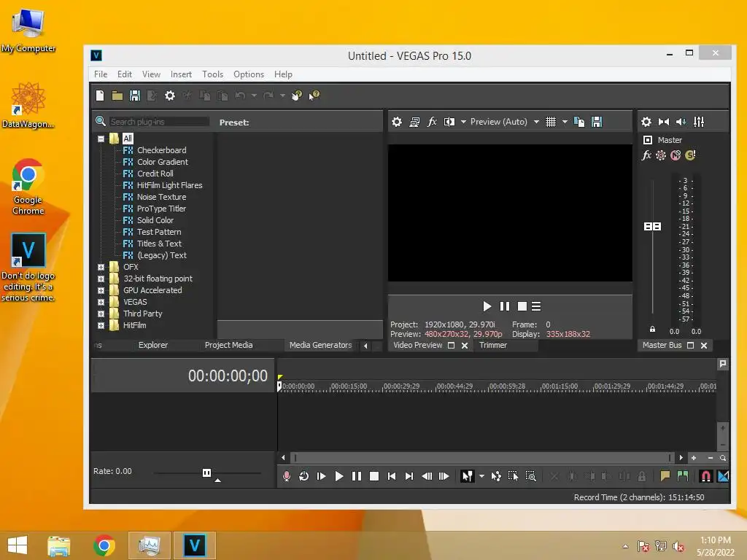Screen dimensions: 747x560
Task: Click Play in the timeline transport bar
Action: point(338,476)
